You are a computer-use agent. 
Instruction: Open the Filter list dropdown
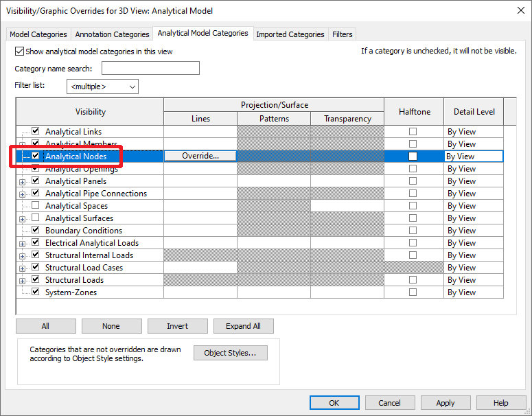(x=102, y=86)
